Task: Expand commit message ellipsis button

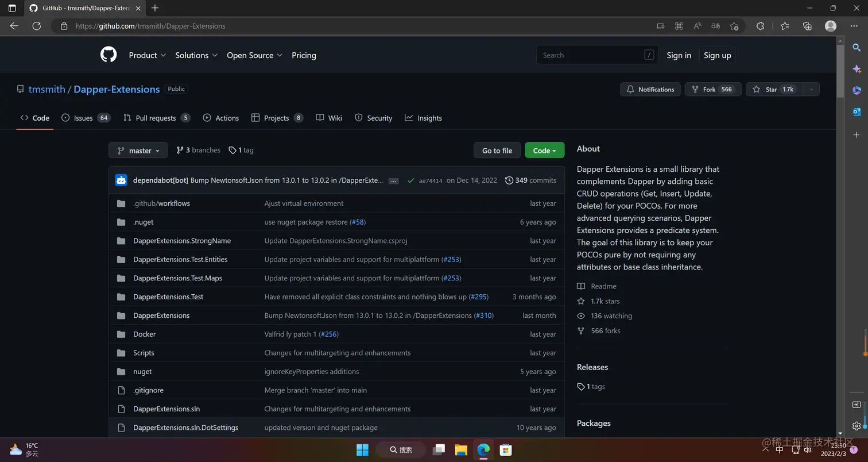Action: click(x=393, y=180)
